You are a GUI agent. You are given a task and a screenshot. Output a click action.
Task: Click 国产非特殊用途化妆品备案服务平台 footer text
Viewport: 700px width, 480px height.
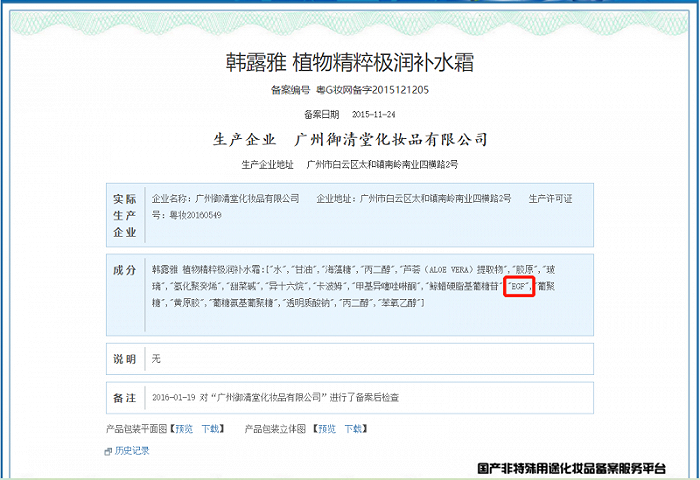point(571,468)
